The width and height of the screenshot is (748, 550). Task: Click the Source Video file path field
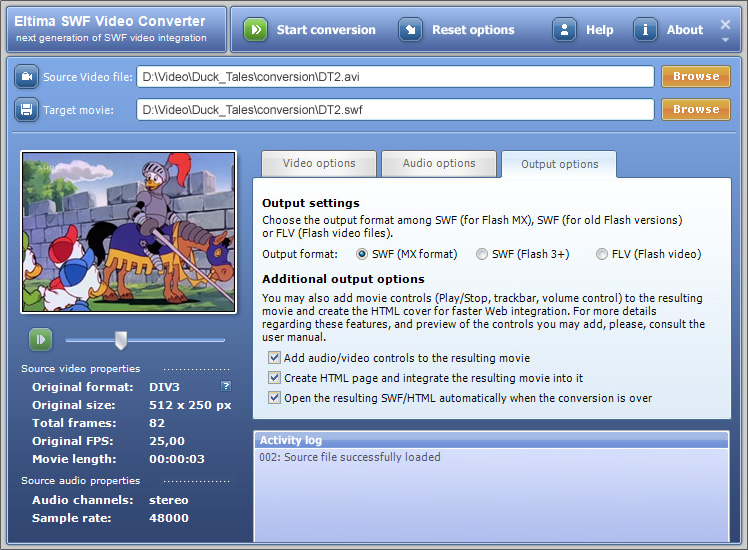(395, 77)
